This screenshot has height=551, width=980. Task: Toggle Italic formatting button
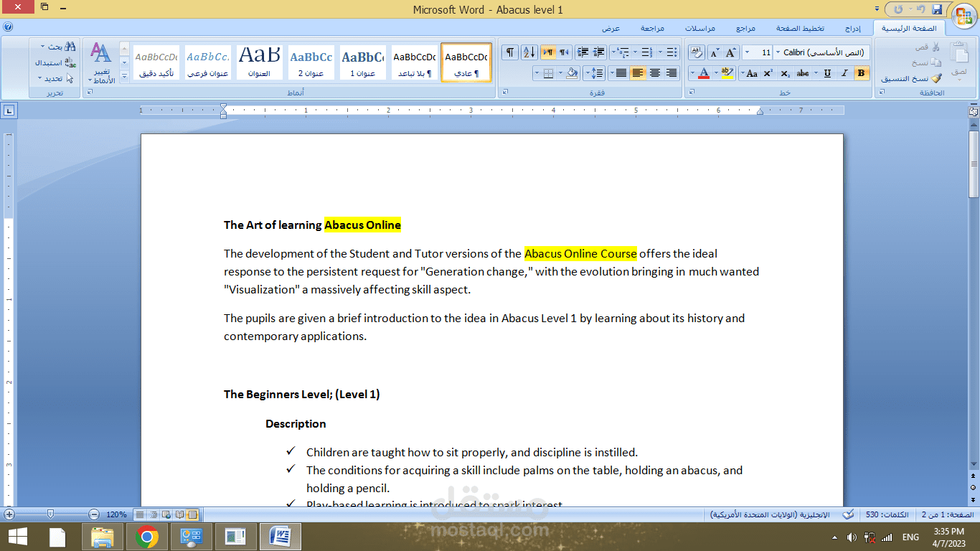(x=844, y=73)
